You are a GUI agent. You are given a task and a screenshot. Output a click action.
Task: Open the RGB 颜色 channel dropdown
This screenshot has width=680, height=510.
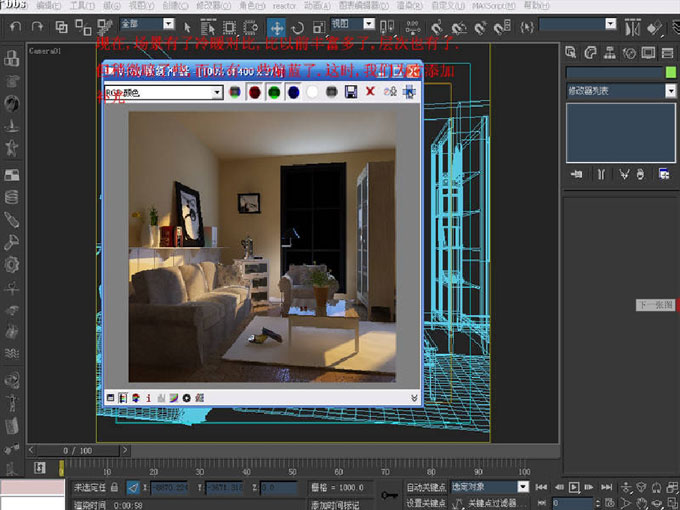coord(216,92)
